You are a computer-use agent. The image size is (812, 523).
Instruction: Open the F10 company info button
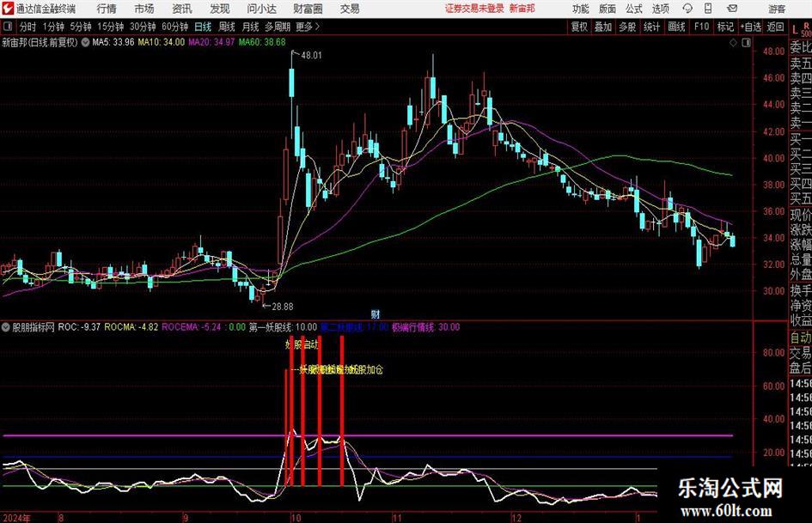(x=702, y=27)
